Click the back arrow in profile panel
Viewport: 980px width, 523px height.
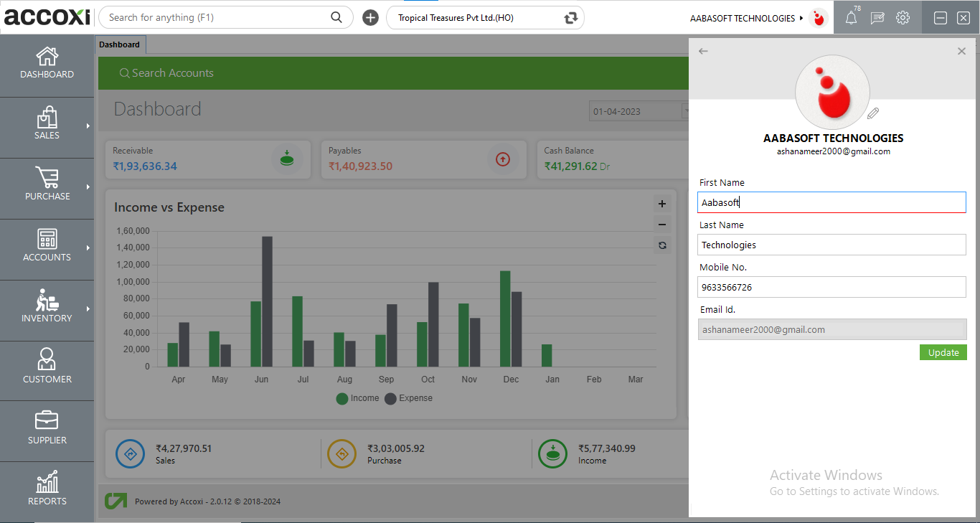point(703,51)
